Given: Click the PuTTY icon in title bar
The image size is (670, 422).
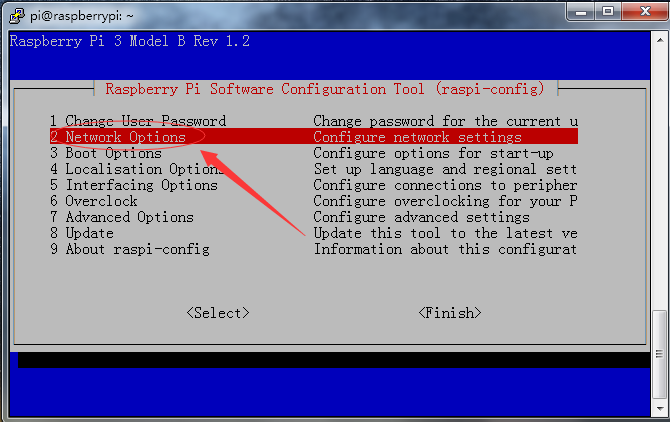Looking at the screenshot, I should coord(15,12).
